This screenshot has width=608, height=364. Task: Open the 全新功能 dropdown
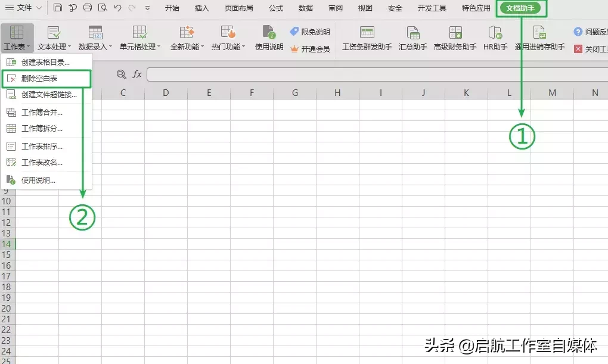[x=187, y=38]
